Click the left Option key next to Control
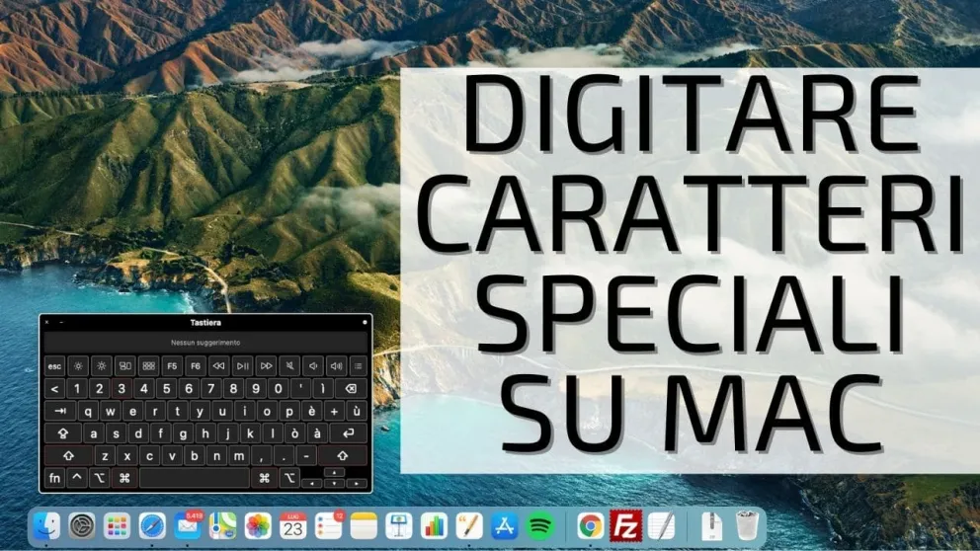980x551 pixels. [x=100, y=478]
